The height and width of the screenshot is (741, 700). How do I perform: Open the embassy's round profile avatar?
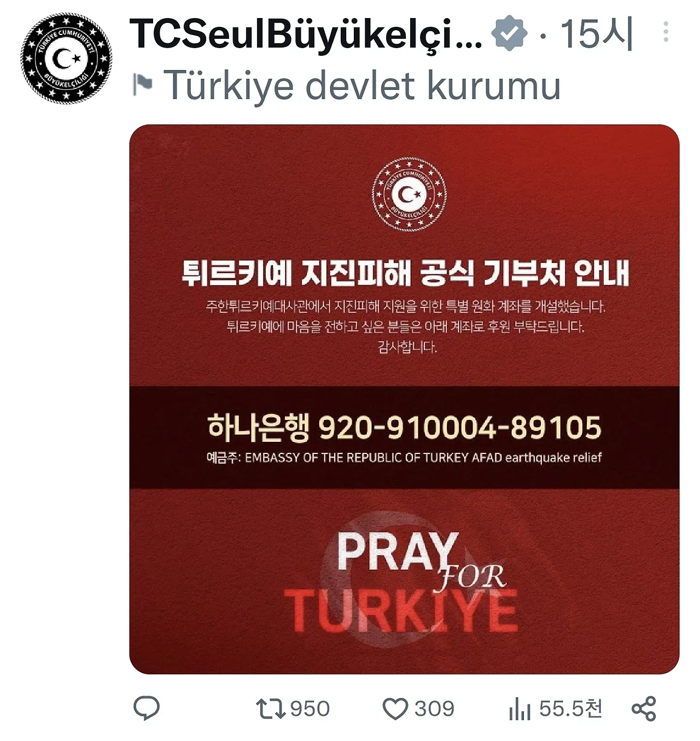pos(66,59)
